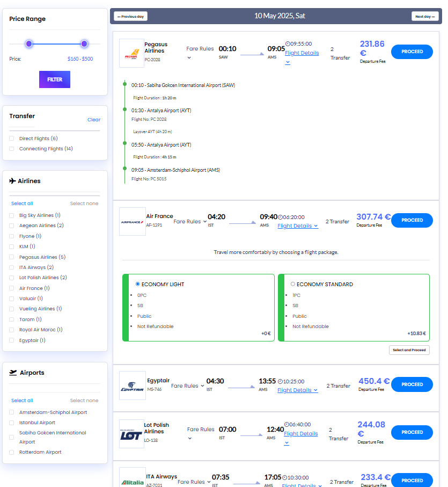Image resolution: width=448 pixels, height=487 pixels.
Task: Tick the Direct Flights (6) checkbox
Action: pos(12,139)
